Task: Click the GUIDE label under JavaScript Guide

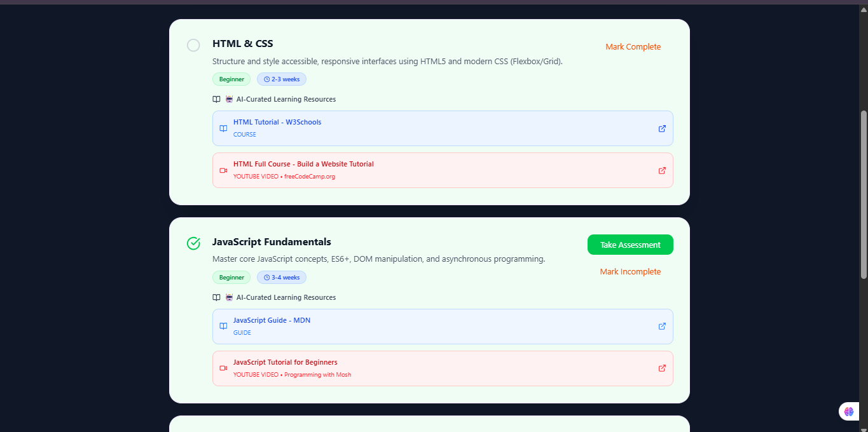Action: tap(242, 333)
